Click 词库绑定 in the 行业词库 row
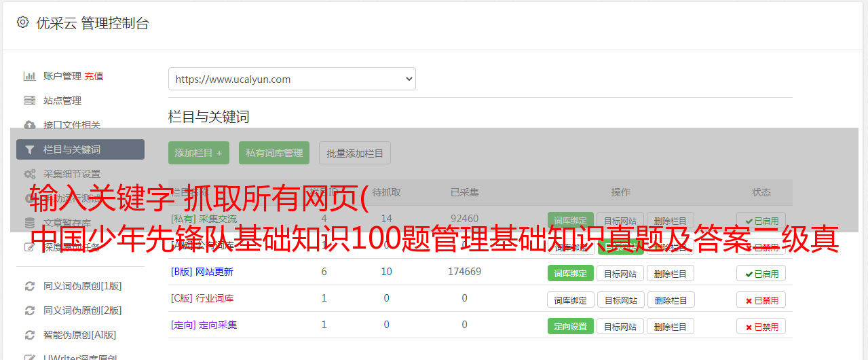Image resolution: width=868 pixels, height=360 pixels. click(x=571, y=300)
